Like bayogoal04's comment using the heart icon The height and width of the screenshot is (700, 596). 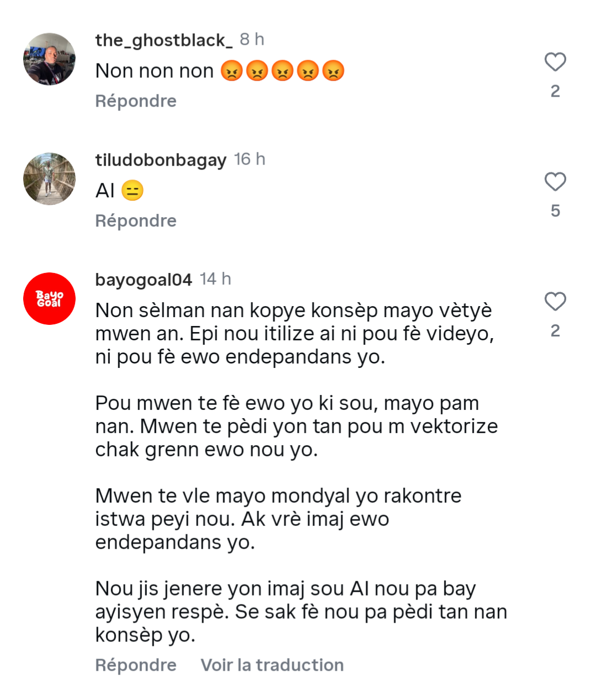[x=555, y=302]
